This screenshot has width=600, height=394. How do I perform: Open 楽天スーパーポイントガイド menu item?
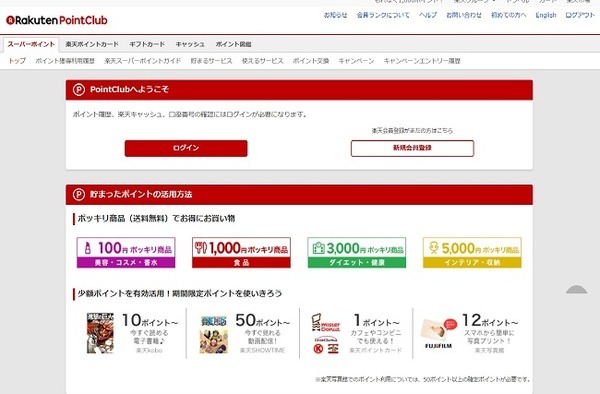coord(143,61)
